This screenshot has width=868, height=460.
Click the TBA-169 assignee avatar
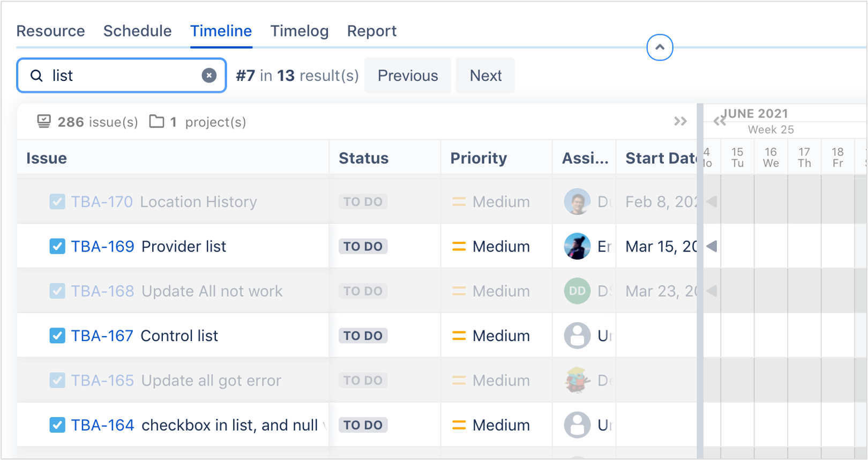(577, 247)
